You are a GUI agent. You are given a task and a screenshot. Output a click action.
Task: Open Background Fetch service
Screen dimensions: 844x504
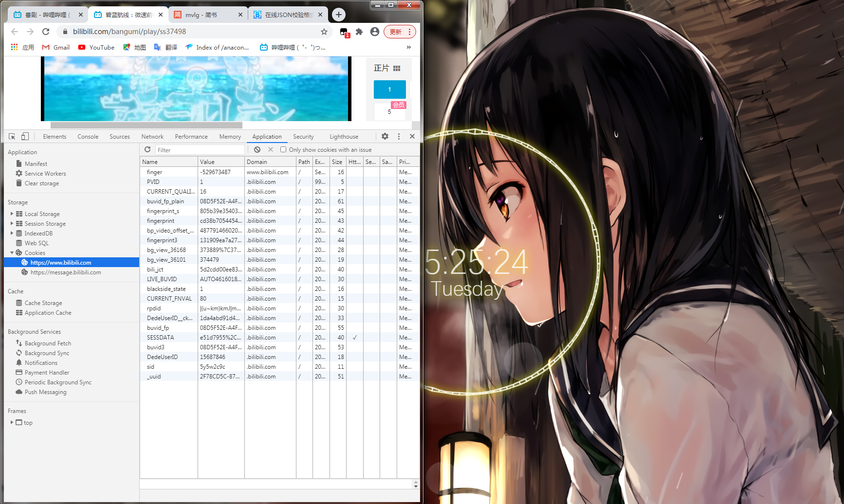click(43, 343)
